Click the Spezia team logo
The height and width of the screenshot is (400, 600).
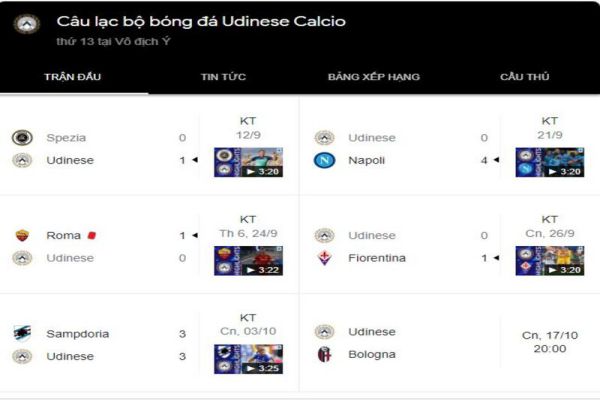click(x=22, y=138)
